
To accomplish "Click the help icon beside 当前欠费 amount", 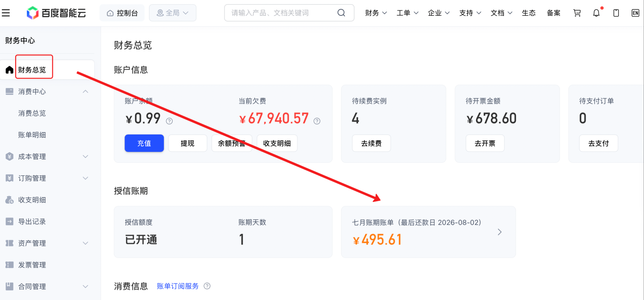I will tap(317, 121).
